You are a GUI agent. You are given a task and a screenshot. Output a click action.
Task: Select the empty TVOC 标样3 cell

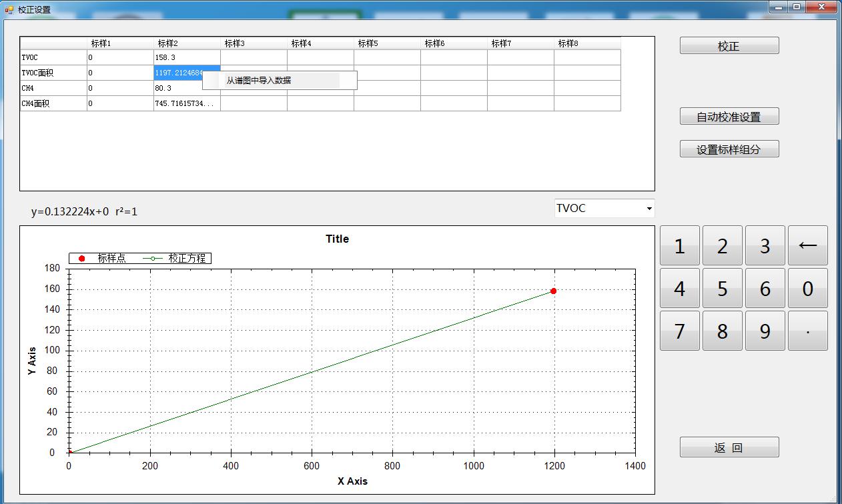254,57
